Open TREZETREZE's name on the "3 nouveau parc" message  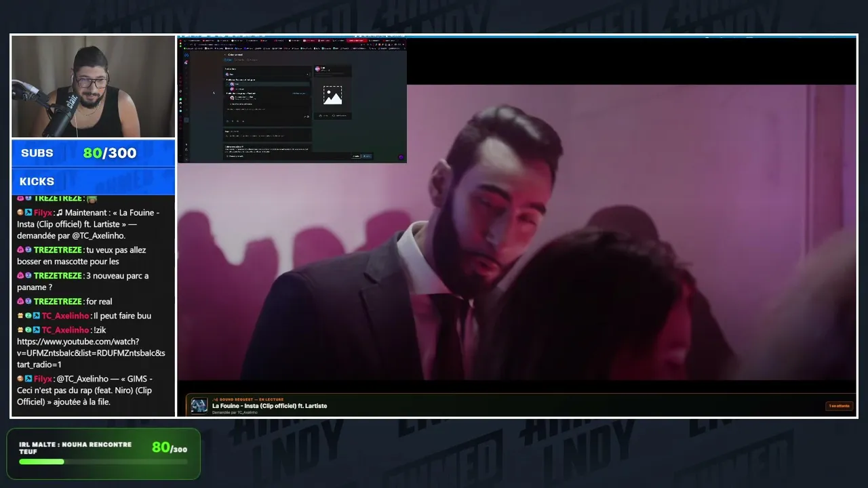click(58, 276)
